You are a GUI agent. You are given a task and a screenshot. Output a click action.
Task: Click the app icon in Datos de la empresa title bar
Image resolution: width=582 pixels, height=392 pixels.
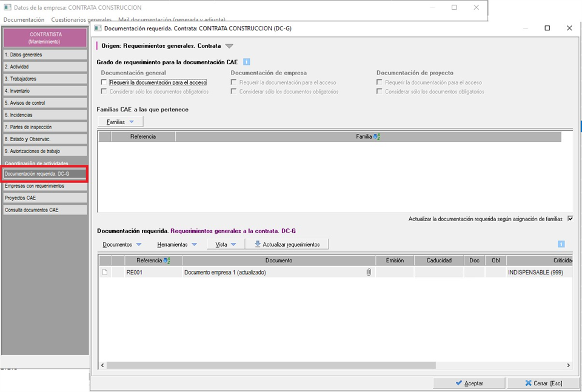click(x=7, y=7)
